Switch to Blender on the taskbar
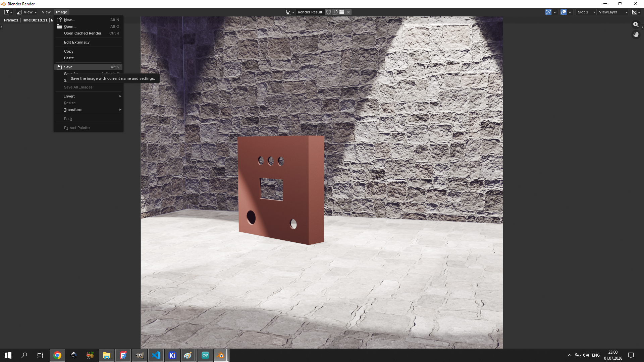Screen dimensions: 644x362 (221, 355)
